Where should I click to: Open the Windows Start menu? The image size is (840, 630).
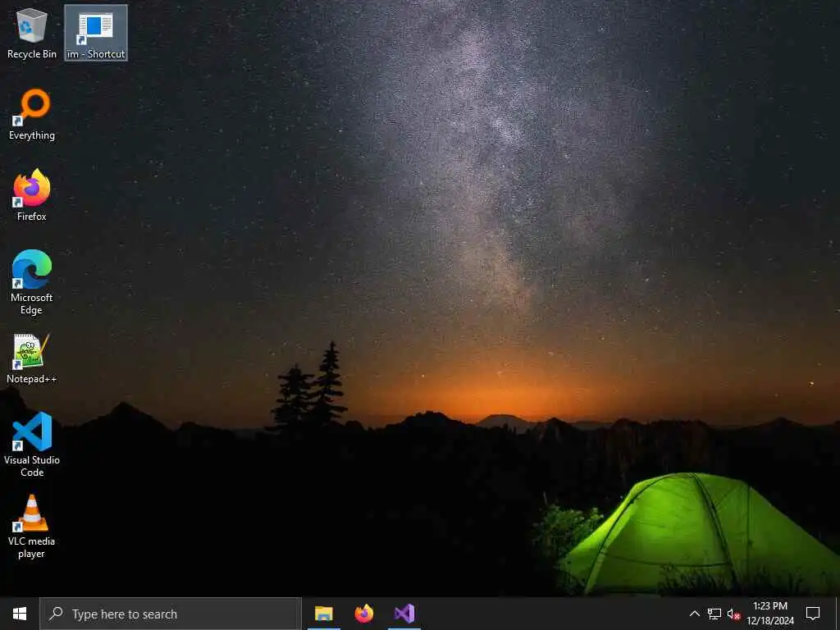(20, 614)
